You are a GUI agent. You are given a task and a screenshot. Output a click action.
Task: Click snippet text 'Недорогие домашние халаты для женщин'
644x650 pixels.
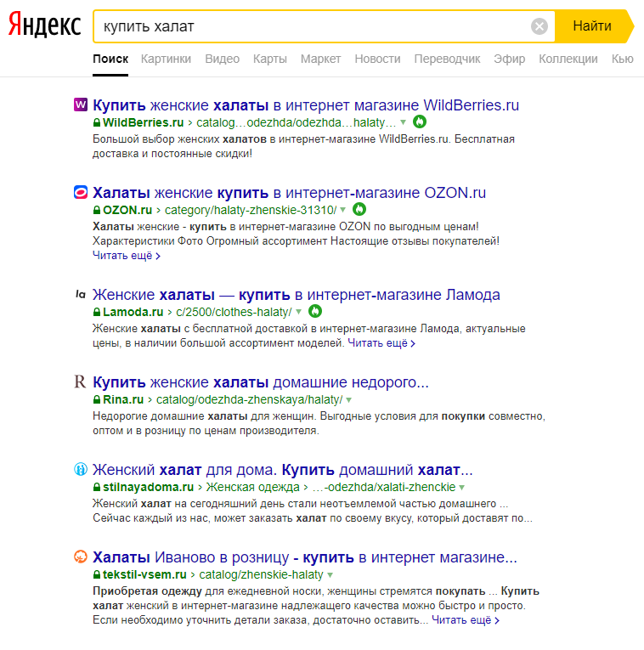click(x=205, y=416)
